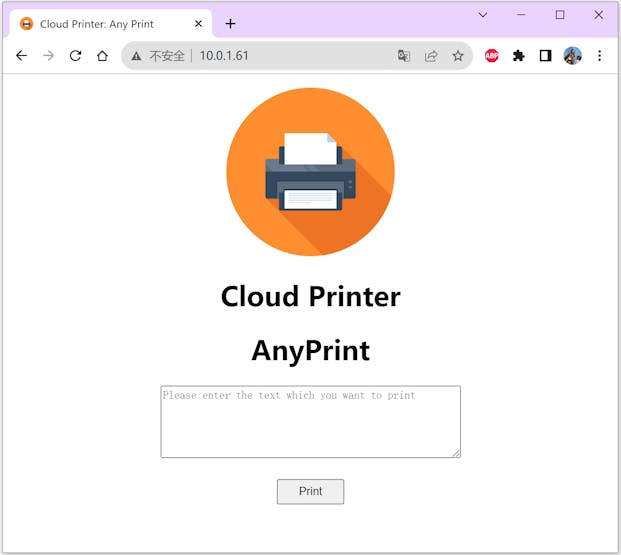Click the orange printer logo image
621x555 pixels.
(x=310, y=172)
